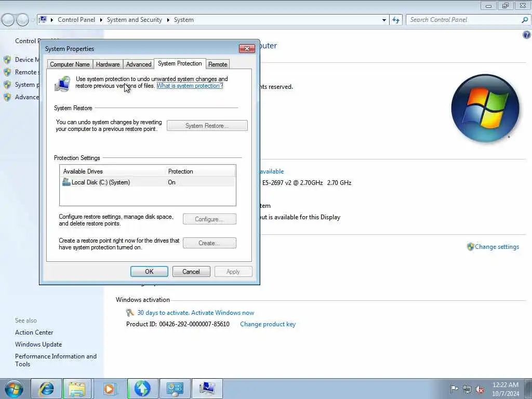Viewport: 532px width, 399px height.
Task: Click the search magnifier icon
Action: [525, 20]
